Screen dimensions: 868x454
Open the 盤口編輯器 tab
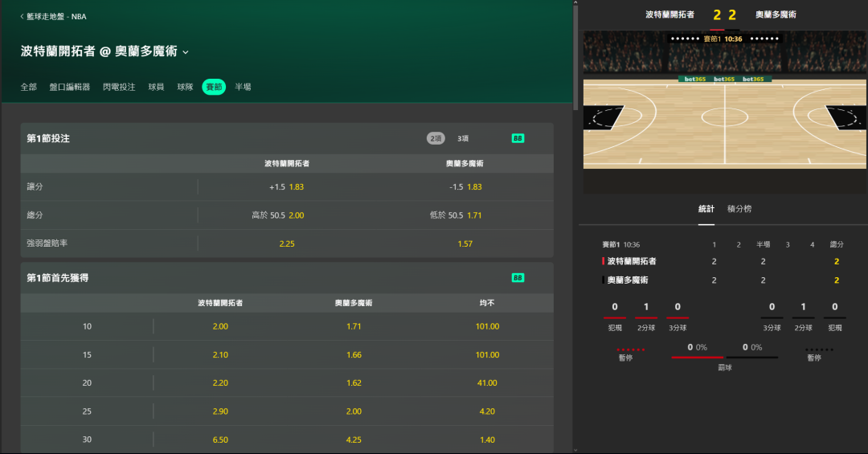point(70,87)
